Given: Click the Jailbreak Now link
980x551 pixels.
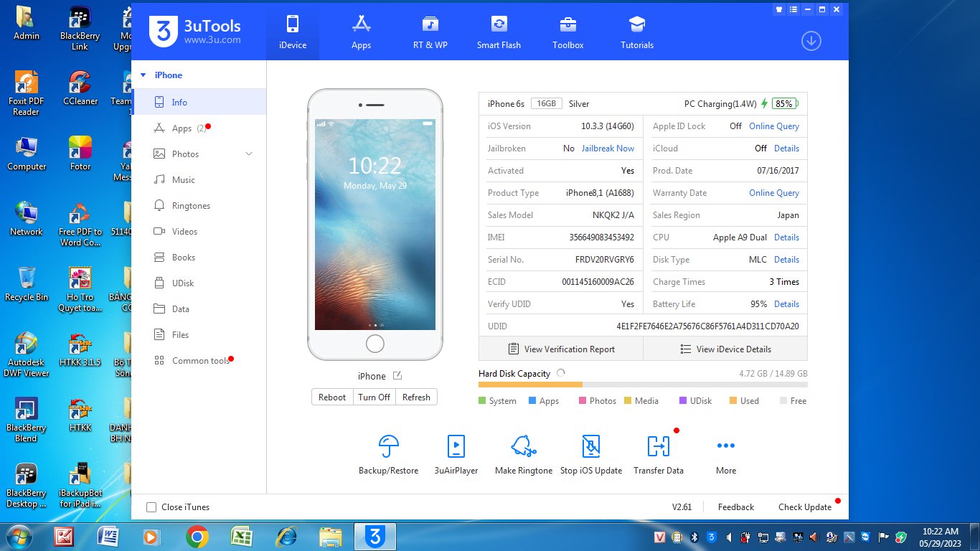Looking at the screenshot, I should click(608, 149).
